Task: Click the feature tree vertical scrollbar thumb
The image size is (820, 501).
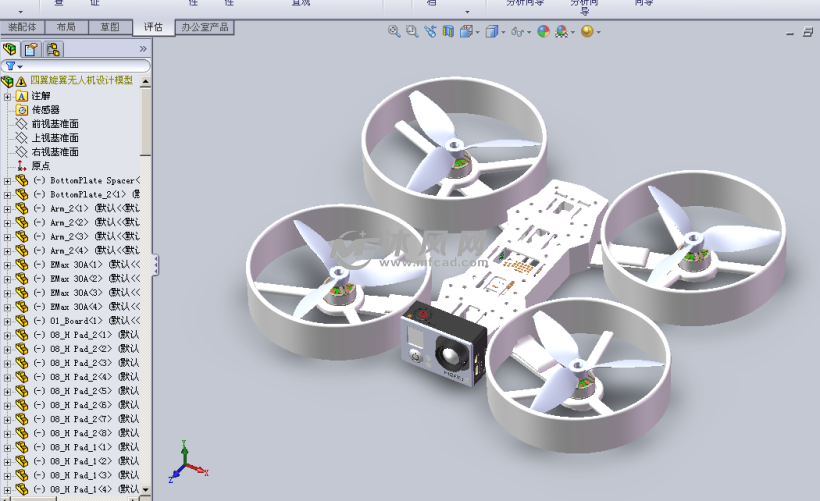Action: pos(145,121)
